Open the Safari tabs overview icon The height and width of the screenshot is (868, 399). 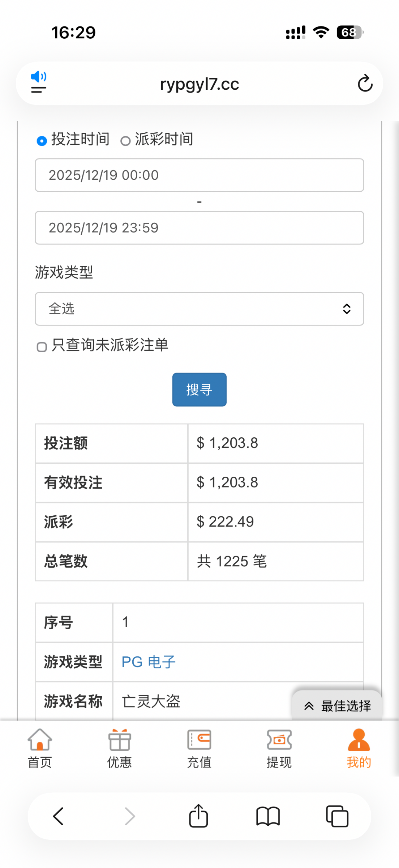click(337, 816)
